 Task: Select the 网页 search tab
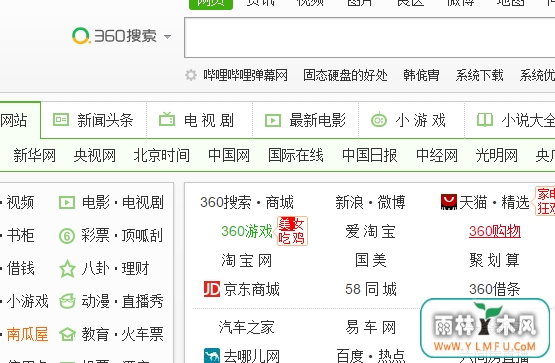click(x=211, y=4)
